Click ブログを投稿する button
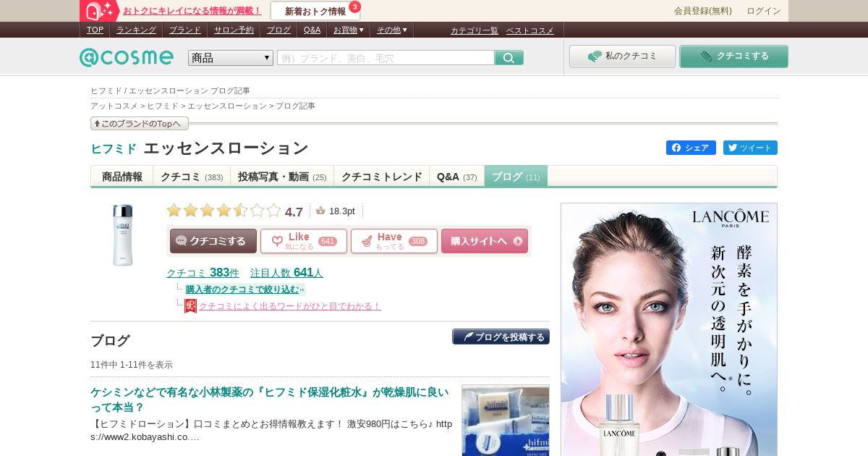 (x=501, y=337)
